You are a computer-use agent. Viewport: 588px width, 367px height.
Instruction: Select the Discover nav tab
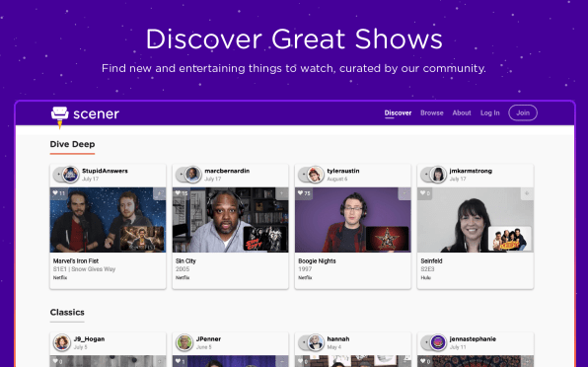coord(398,112)
